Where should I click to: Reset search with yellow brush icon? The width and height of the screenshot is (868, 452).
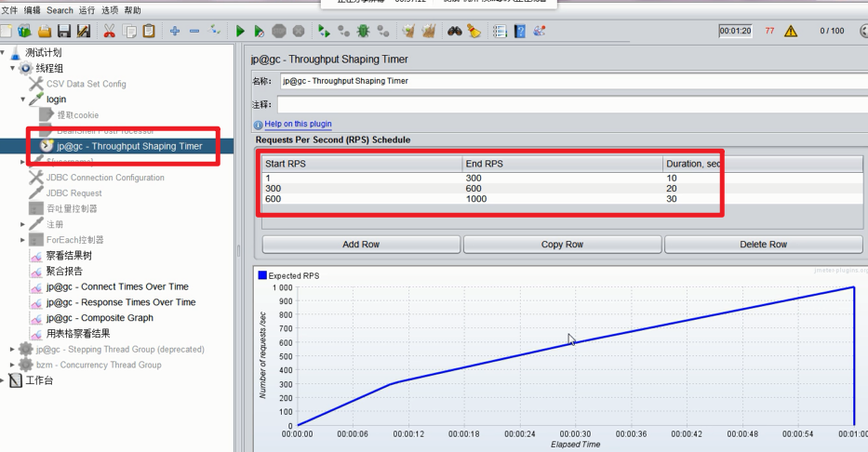coord(474,31)
